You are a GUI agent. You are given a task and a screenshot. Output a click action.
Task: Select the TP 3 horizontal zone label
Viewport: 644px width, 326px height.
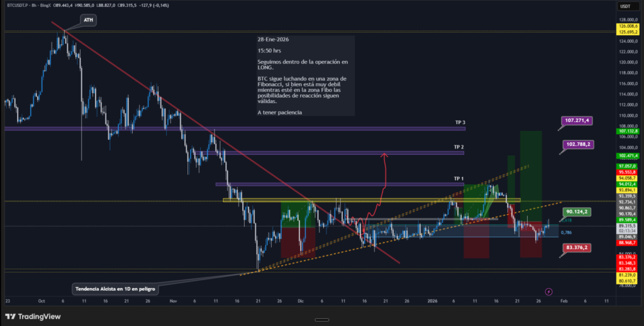pos(459,122)
